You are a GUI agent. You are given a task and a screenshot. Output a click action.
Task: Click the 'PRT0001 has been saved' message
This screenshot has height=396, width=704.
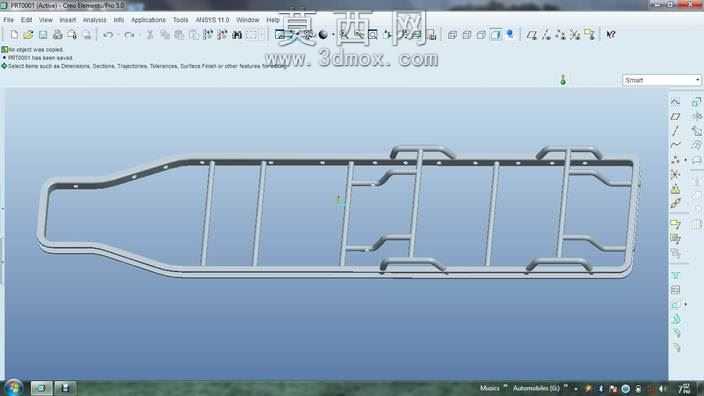40,57
